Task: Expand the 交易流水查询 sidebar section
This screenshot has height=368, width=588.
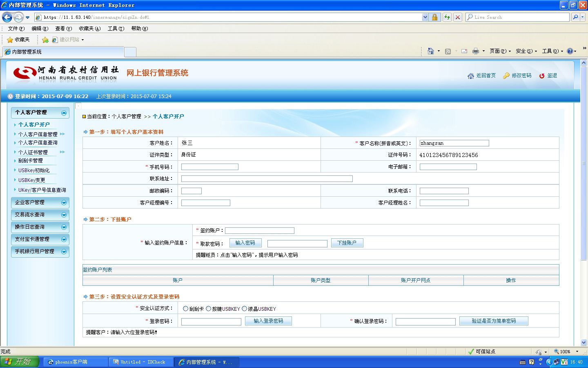Action: click(x=64, y=215)
